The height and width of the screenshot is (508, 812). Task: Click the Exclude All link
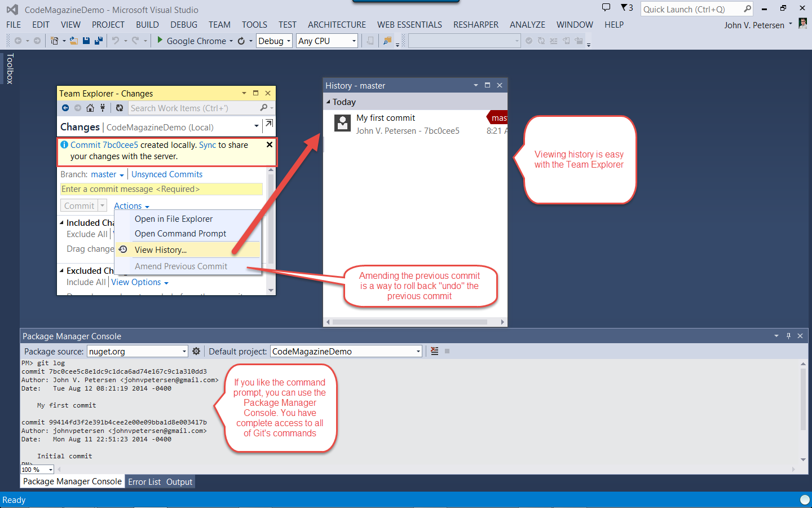click(x=87, y=234)
